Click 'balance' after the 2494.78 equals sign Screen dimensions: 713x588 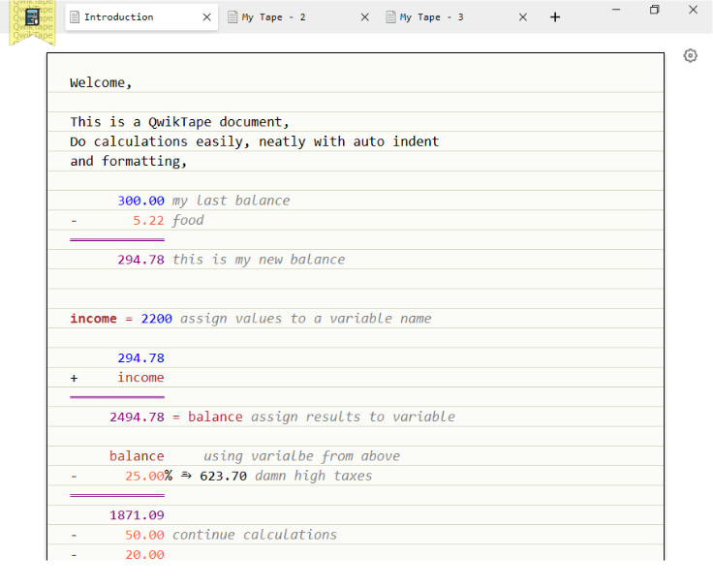pos(215,417)
